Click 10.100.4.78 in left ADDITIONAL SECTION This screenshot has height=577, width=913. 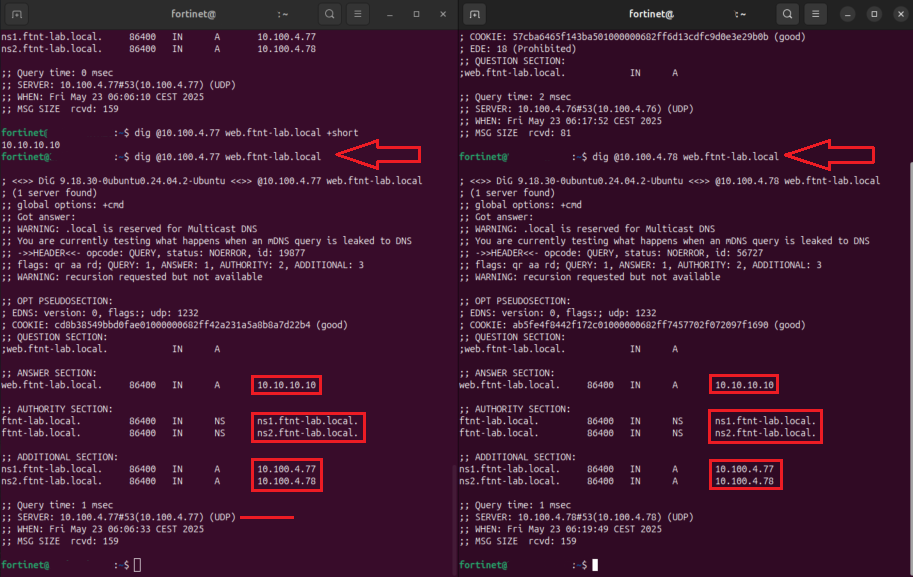click(286, 482)
